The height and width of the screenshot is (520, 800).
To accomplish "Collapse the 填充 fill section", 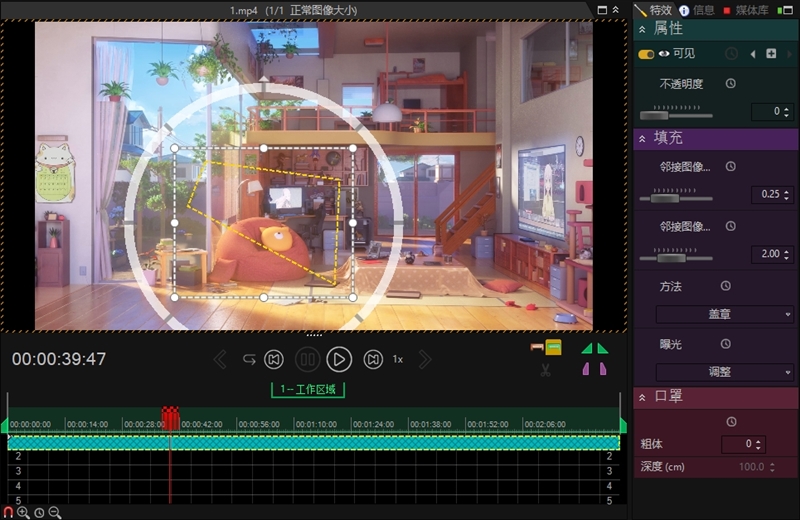I will tap(642, 138).
